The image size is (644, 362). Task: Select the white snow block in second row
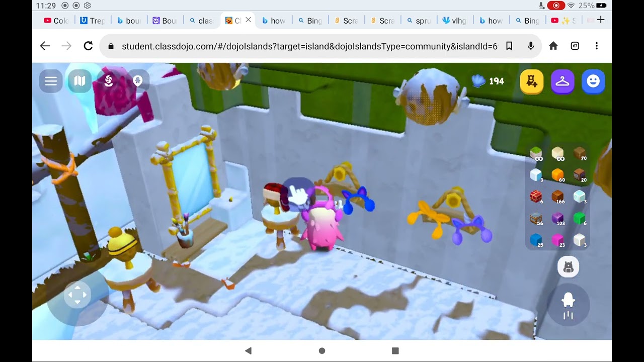(x=536, y=175)
